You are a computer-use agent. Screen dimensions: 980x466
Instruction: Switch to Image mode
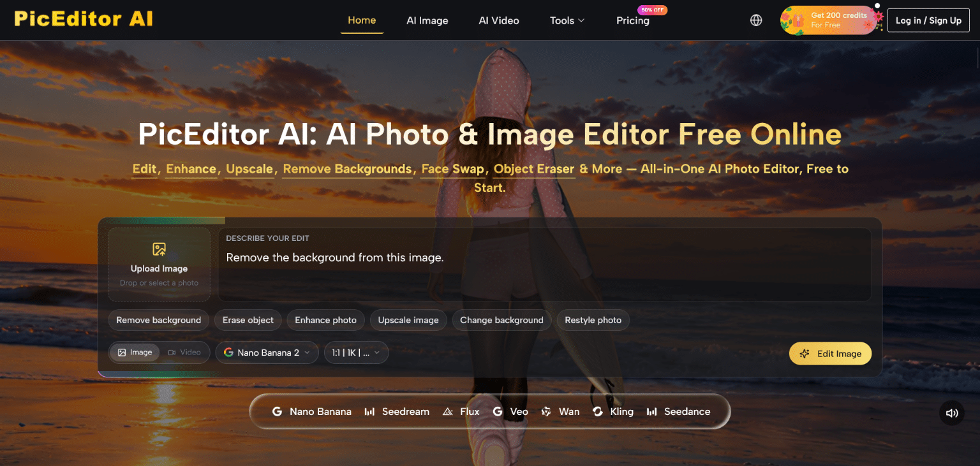tap(135, 353)
